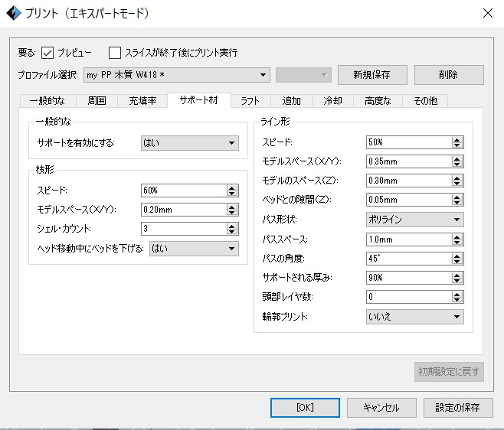Screen dimensions: 504x430
Task: Click the 削除 button
Action: point(449,75)
